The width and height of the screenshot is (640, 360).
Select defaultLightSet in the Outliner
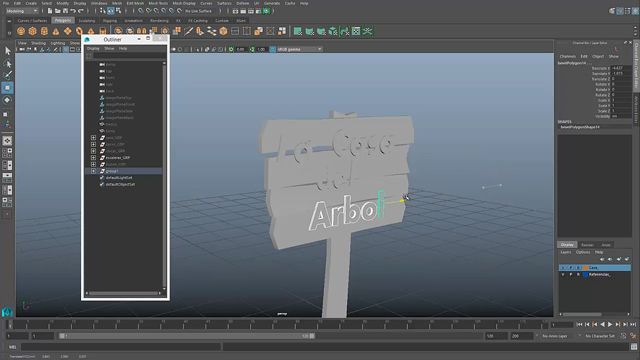click(119, 178)
